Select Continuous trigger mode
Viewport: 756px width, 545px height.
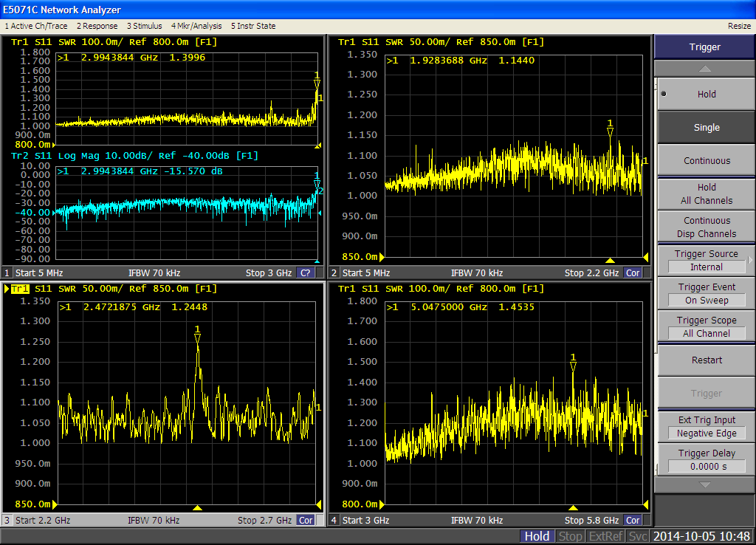[x=706, y=160]
